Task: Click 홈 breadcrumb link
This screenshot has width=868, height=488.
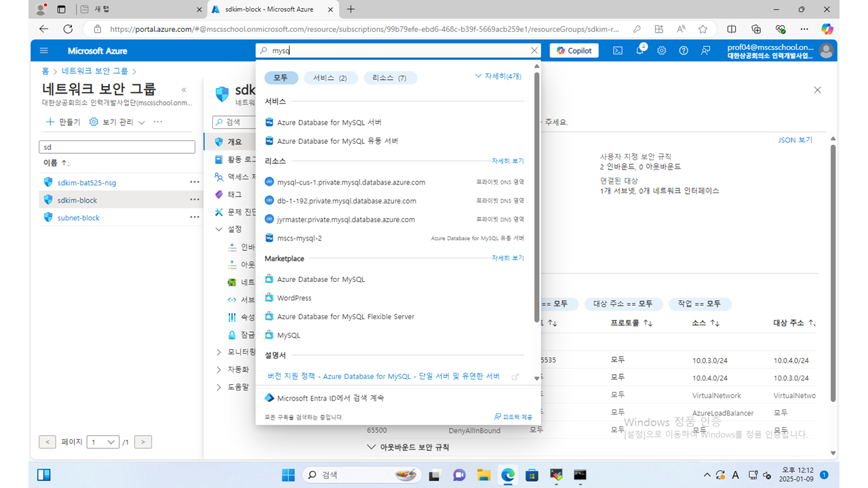Action: 45,71
